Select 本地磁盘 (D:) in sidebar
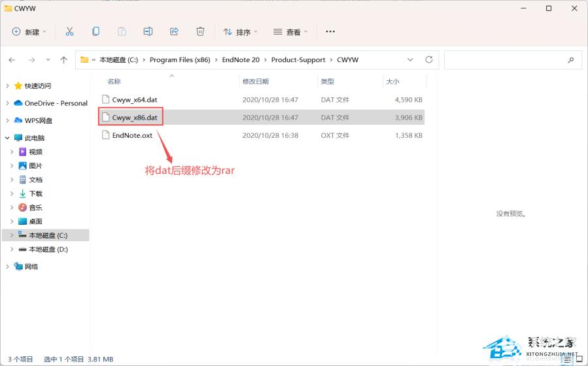Screen dimensions: 588x366 (48, 249)
